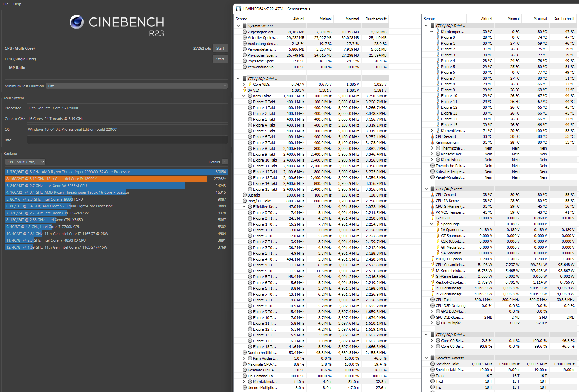Click the lightning icon beside iGPU VID
Image resolution: width=579 pixels, height=392 pixels.
coord(433,218)
